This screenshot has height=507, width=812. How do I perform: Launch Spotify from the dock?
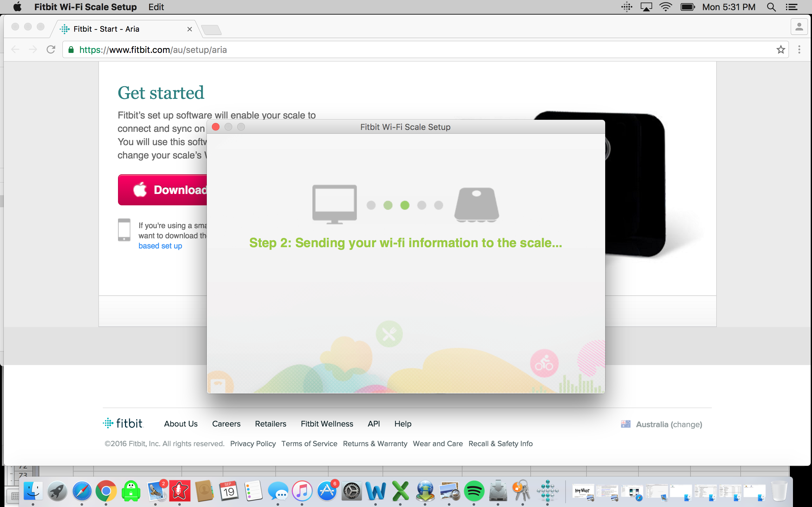click(474, 491)
